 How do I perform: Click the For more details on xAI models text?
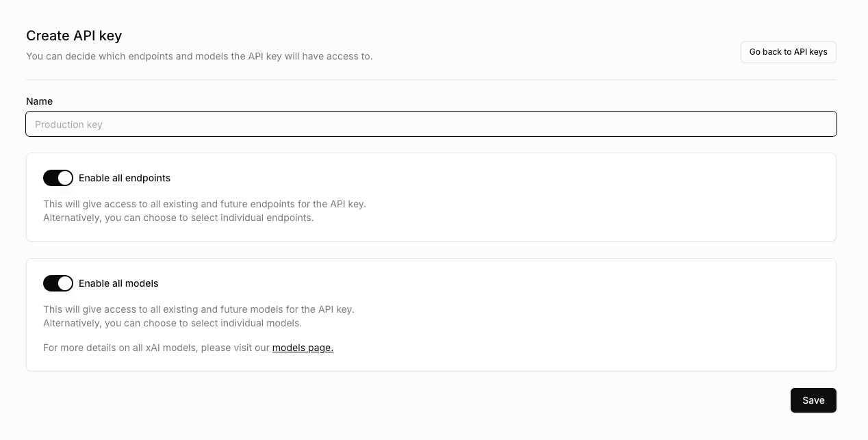pyautogui.click(x=157, y=348)
